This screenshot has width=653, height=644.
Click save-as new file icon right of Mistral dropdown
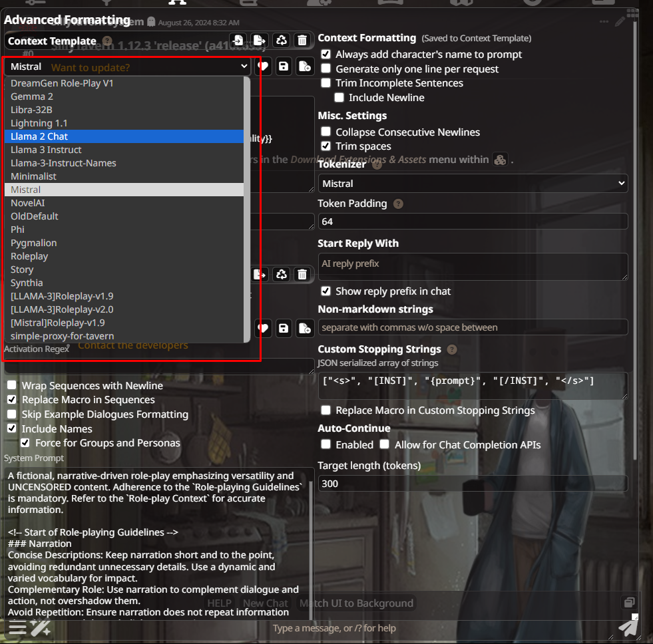[x=305, y=66]
